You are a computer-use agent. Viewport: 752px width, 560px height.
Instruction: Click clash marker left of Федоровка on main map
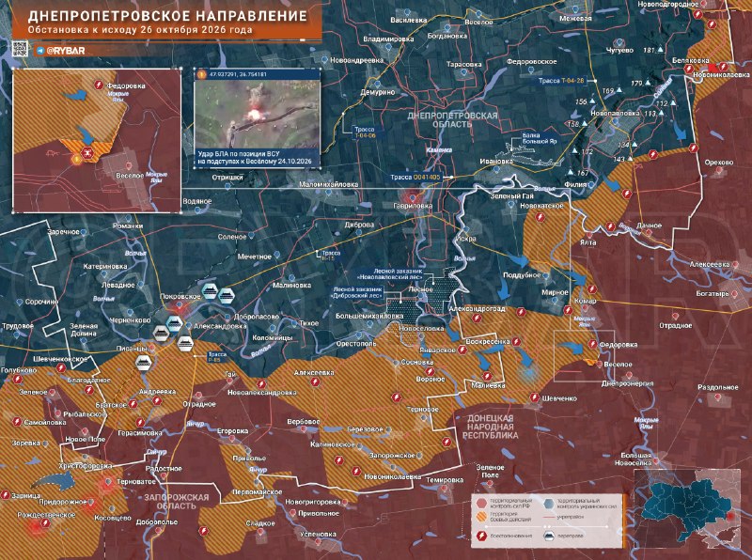pos(593,344)
